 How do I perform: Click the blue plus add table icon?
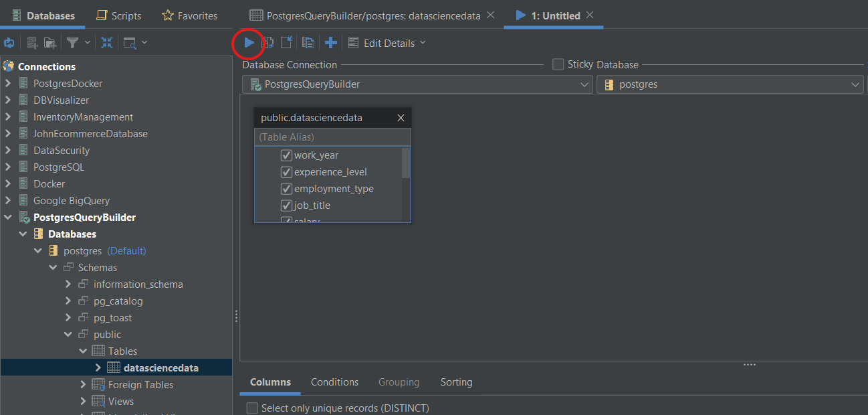(330, 43)
